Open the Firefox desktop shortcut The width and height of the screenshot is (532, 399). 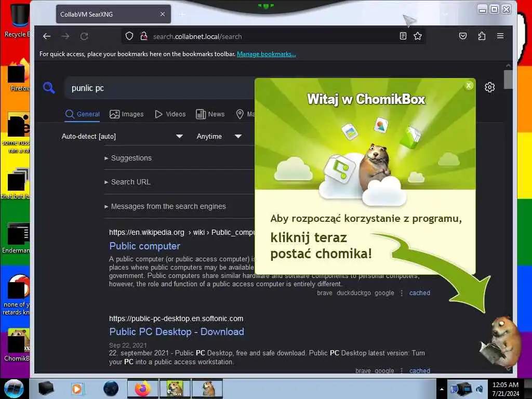click(x=19, y=75)
